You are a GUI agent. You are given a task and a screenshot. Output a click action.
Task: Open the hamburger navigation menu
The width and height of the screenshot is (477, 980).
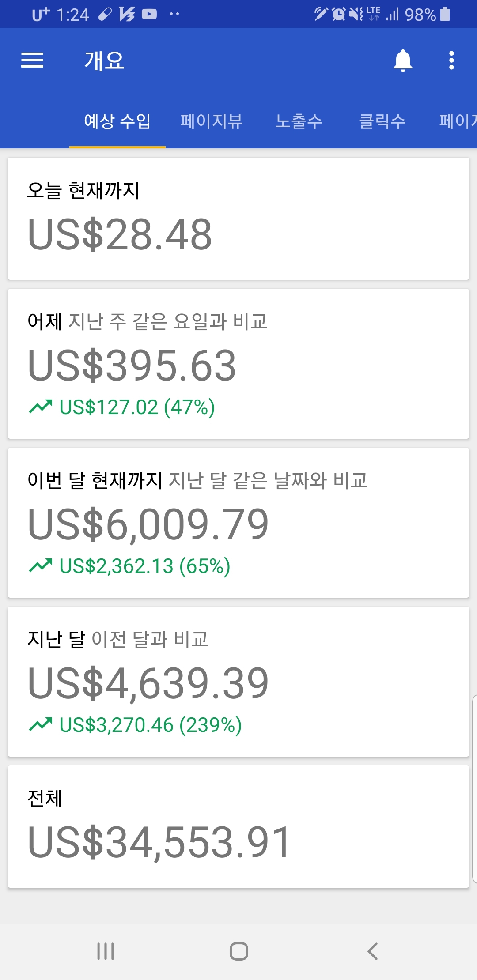32,60
